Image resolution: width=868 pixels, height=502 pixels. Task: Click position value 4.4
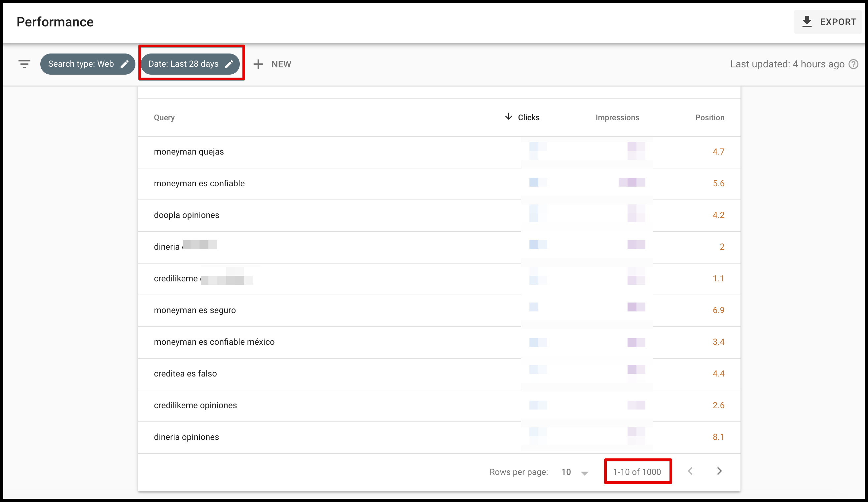coord(718,374)
